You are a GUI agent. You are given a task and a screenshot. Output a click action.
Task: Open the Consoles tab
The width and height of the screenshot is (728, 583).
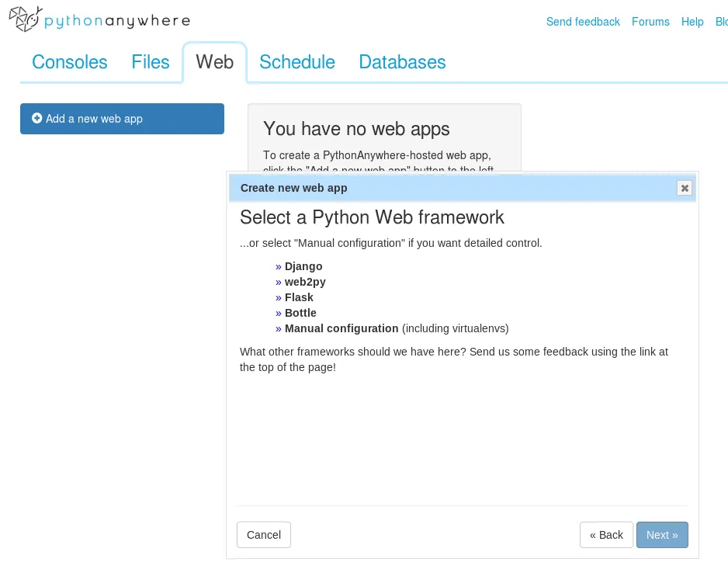[x=70, y=62]
